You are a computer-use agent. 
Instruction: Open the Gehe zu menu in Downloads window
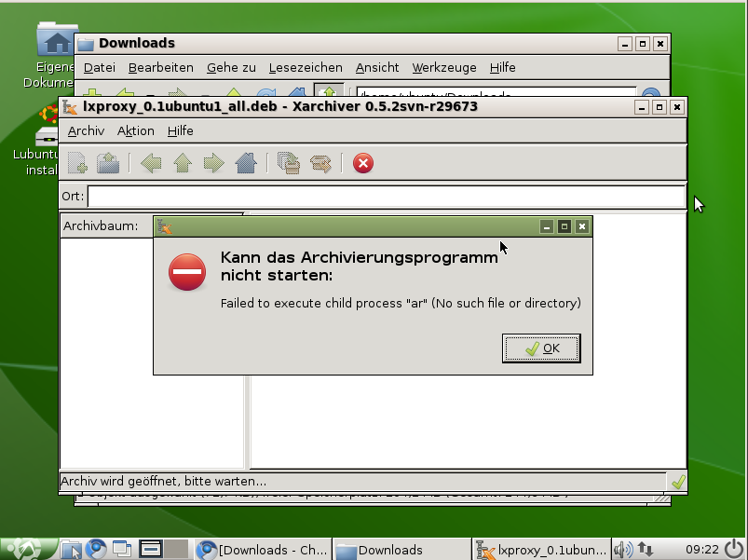click(231, 68)
